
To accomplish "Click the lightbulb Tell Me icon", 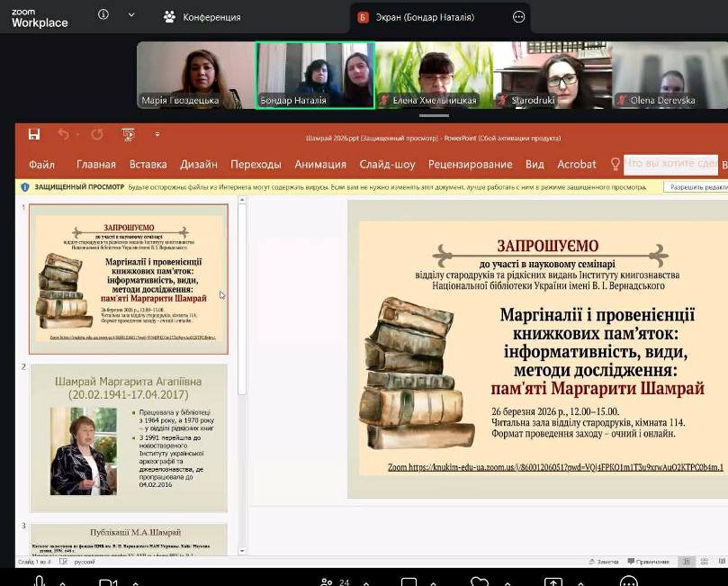I will 616,164.
